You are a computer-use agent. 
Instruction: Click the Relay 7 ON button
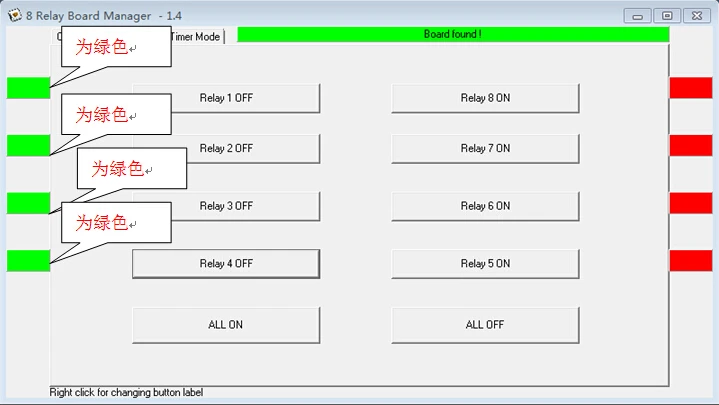[485, 149]
